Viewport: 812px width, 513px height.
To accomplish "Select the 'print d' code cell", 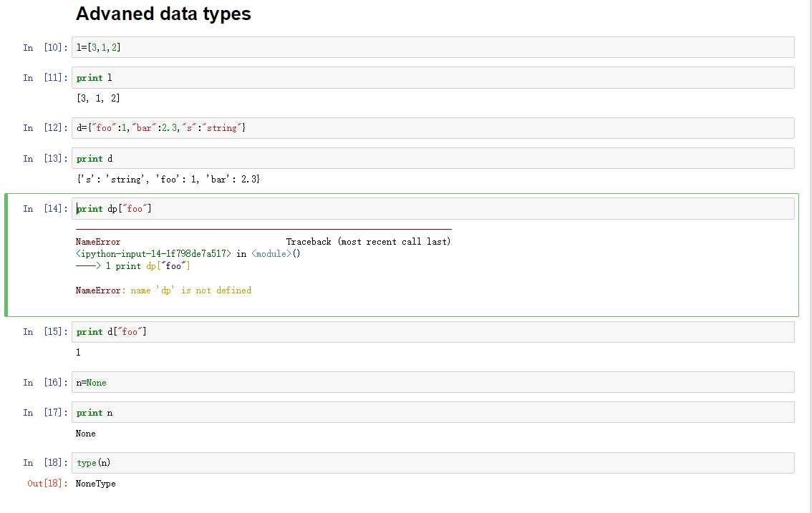I will (x=433, y=158).
